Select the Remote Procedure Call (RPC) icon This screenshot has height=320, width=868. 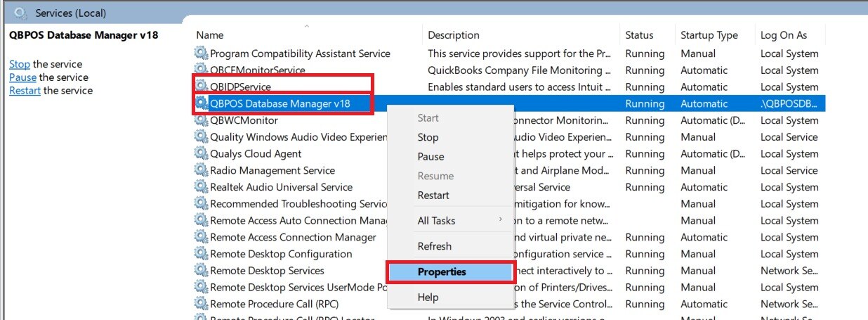(202, 305)
